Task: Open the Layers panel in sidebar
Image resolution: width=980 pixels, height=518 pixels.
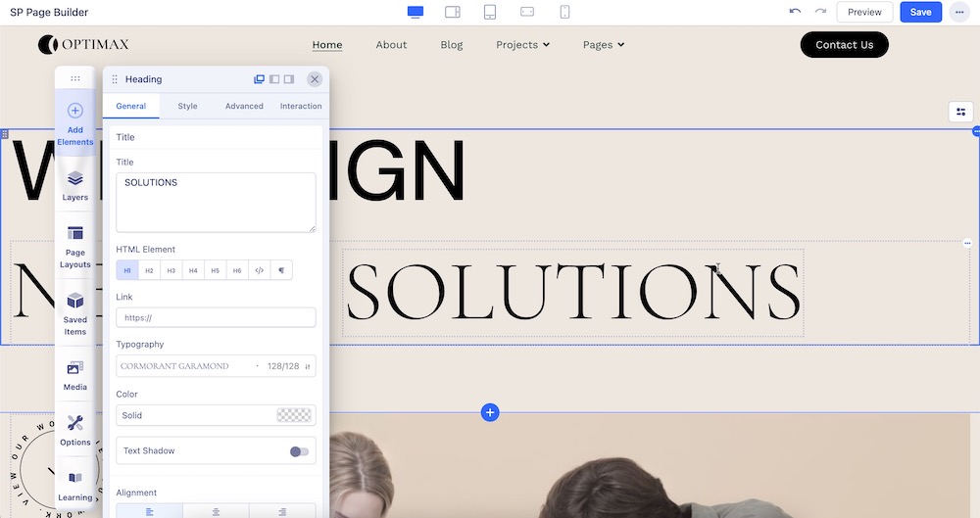Action: 75,184
